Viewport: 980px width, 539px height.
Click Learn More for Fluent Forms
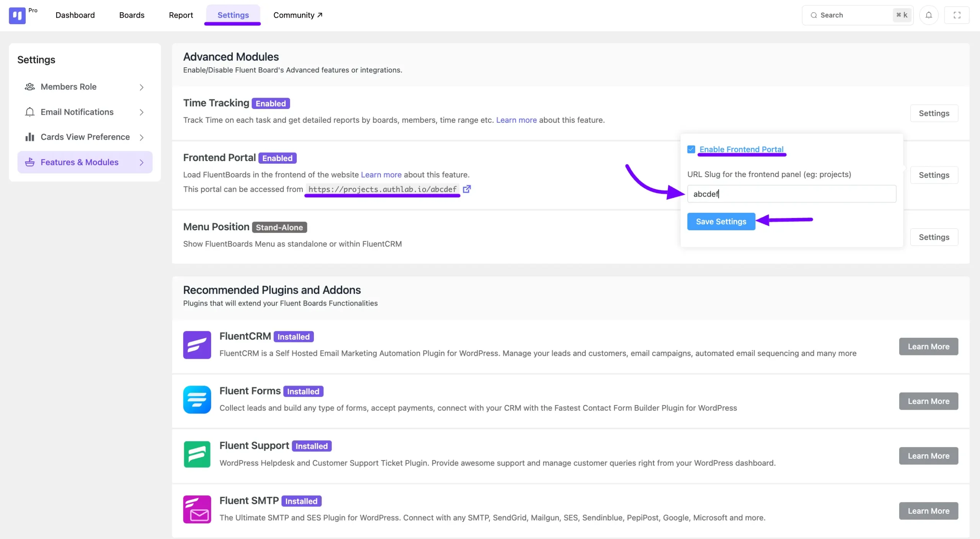pos(928,401)
